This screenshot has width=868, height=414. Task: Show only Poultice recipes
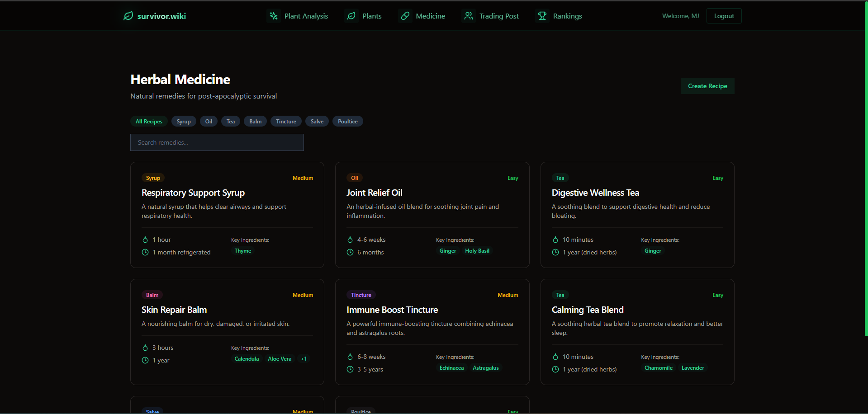(348, 121)
